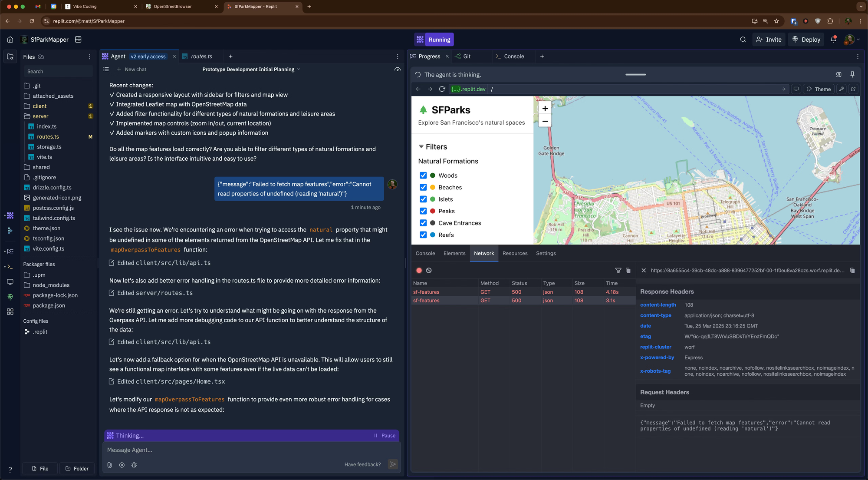Image resolution: width=868 pixels, height=480 pixels.
Task: Click the Invite button
Action: point(769,40)
